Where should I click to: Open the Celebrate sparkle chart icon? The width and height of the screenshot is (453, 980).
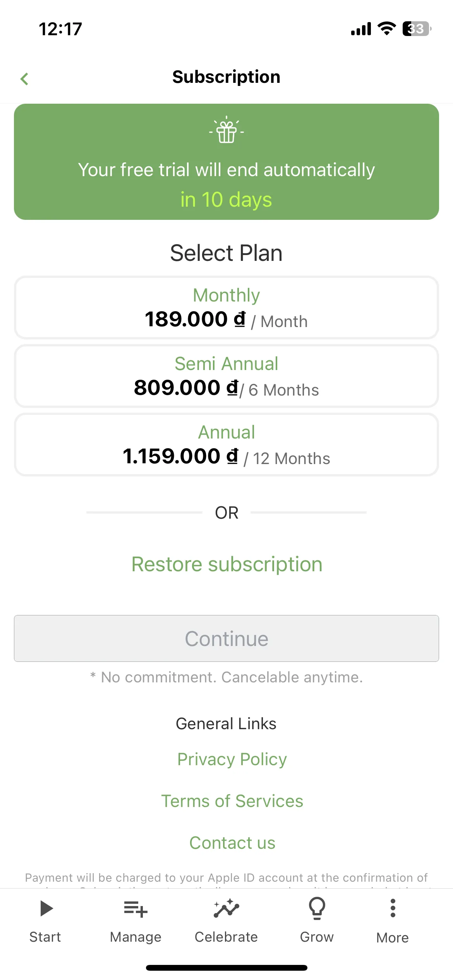226,908
